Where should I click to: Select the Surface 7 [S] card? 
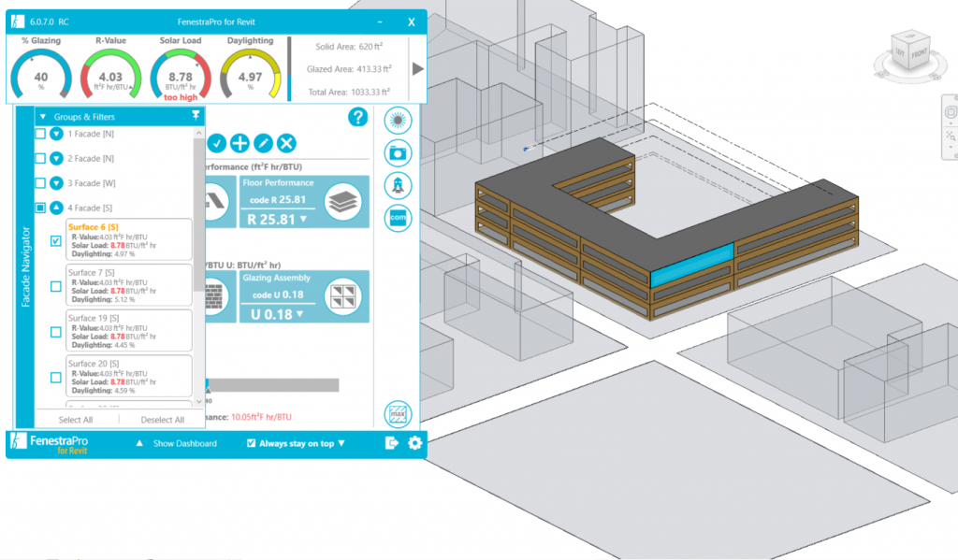129,284
